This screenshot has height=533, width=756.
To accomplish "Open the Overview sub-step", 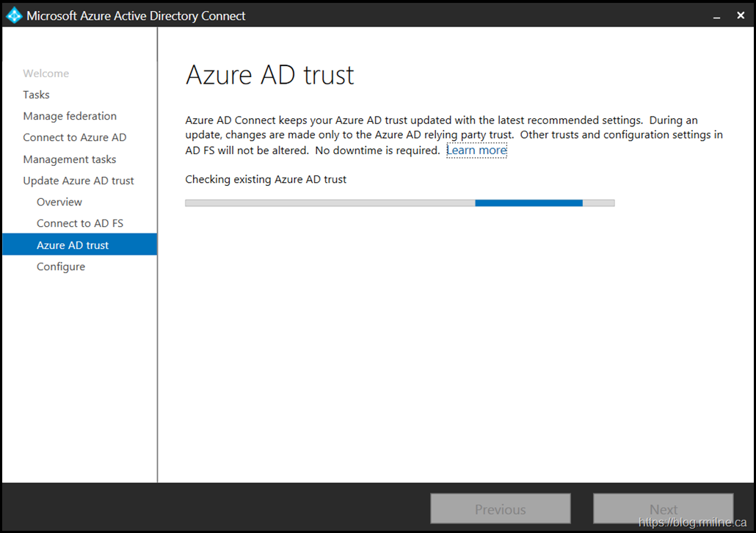I will 59,202.
